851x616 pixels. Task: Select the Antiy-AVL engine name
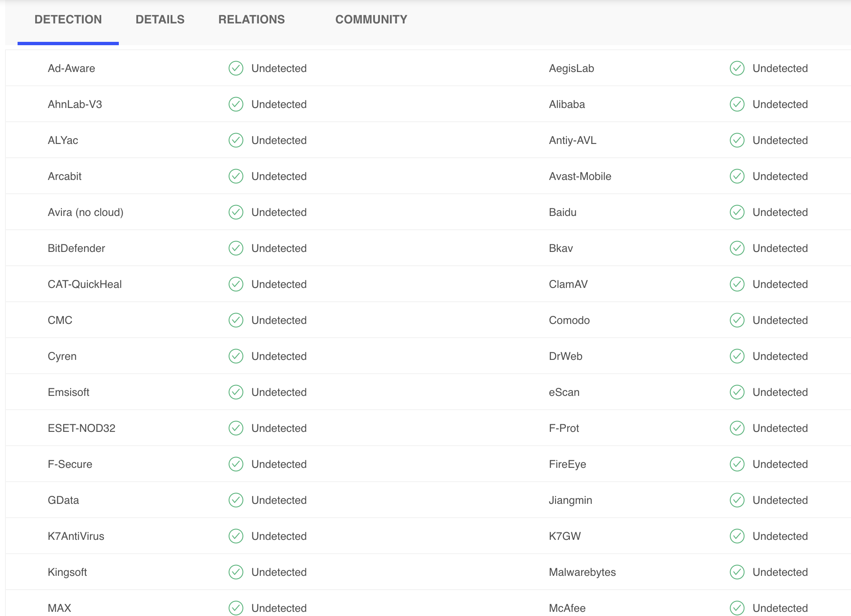tap(573, 140)
